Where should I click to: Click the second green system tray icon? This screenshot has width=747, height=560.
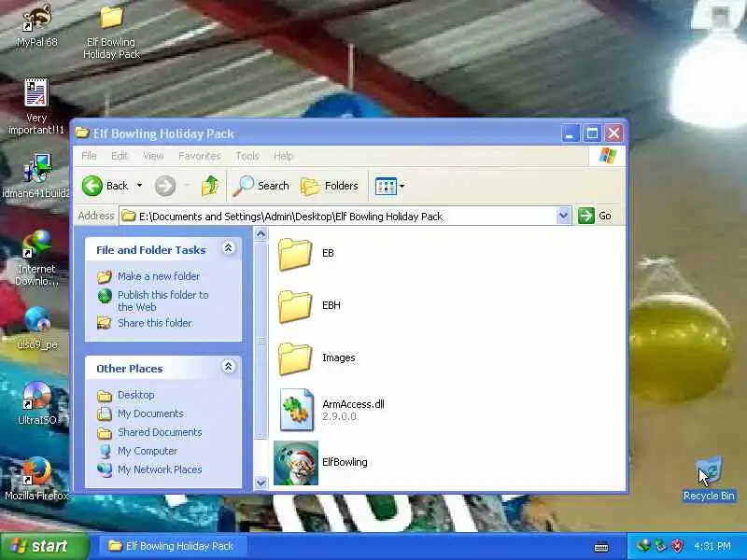pyautogui.click(x=660, y=545)
